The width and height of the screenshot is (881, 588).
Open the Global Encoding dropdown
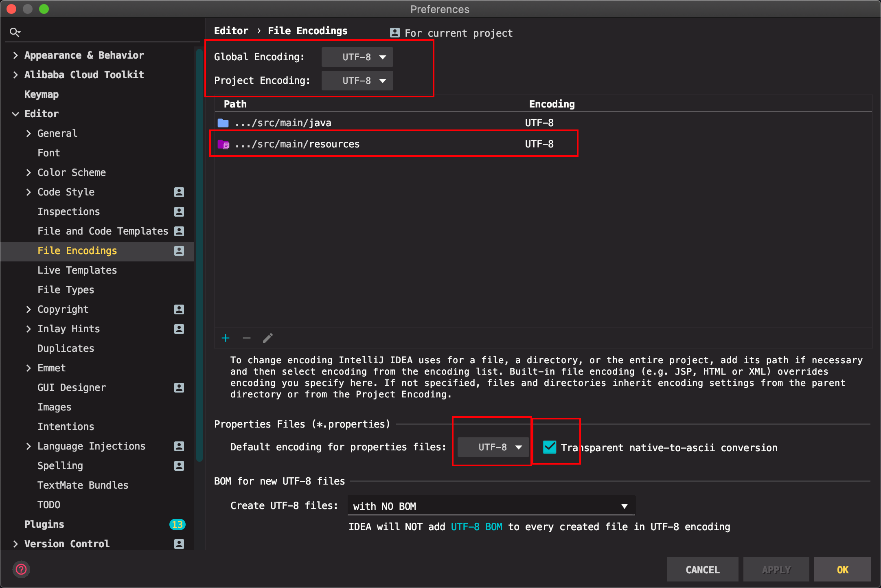(x=357, y=57)
